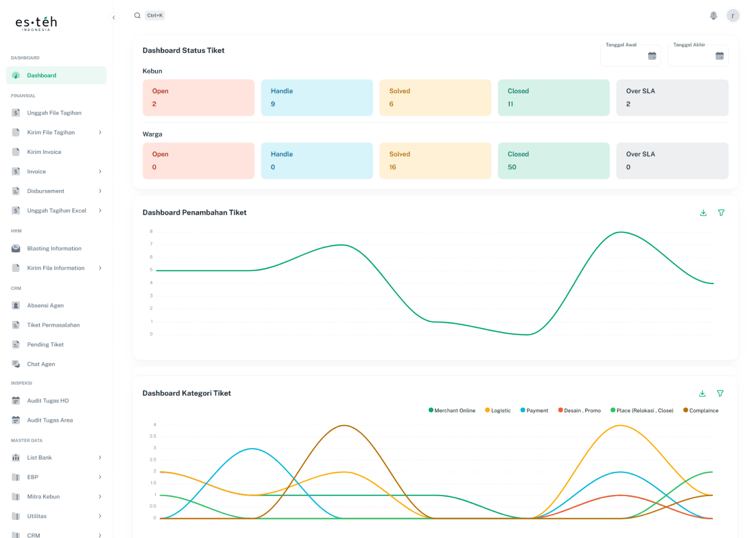Download the Penambahan Tiket chart
756x538 pixels.
[703, 213]
